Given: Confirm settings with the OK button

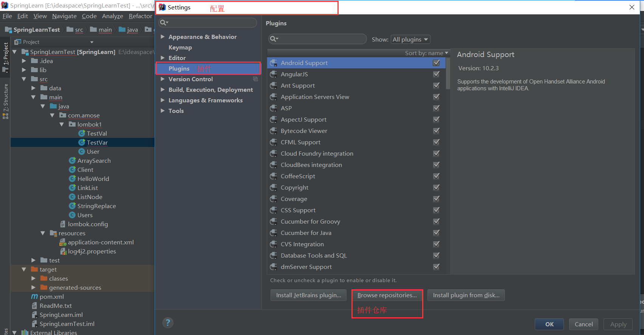Looking at the screenshot, I should point(549,324).
